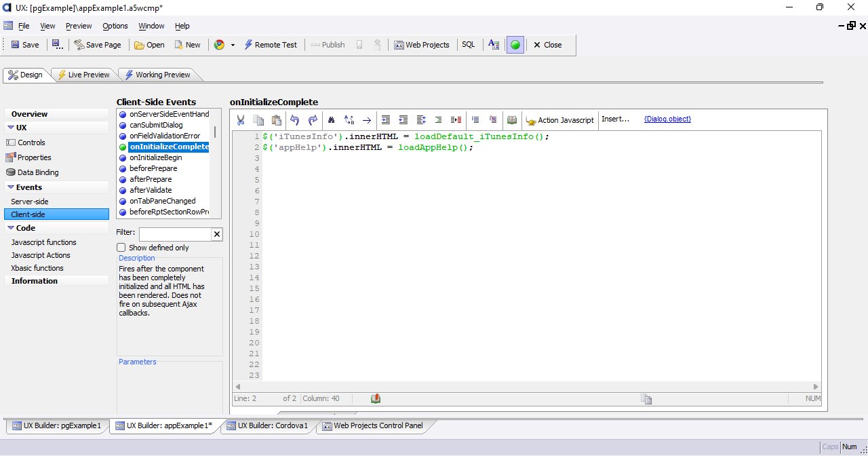Open the green book help icon in editor toolbar
Screen dimensions: 868x456
point(512,120)
